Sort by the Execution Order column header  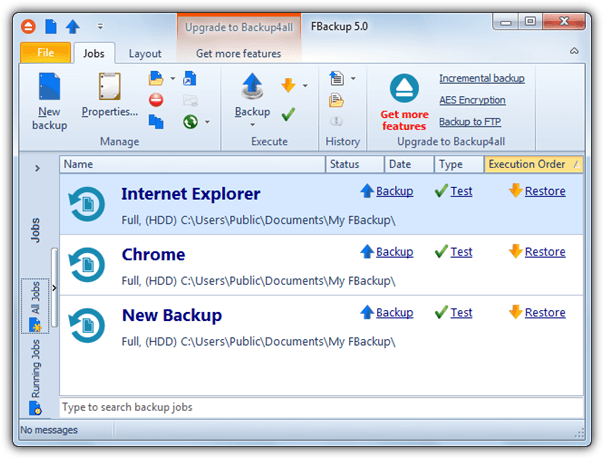pyautogui.click(x=534, y=164)
